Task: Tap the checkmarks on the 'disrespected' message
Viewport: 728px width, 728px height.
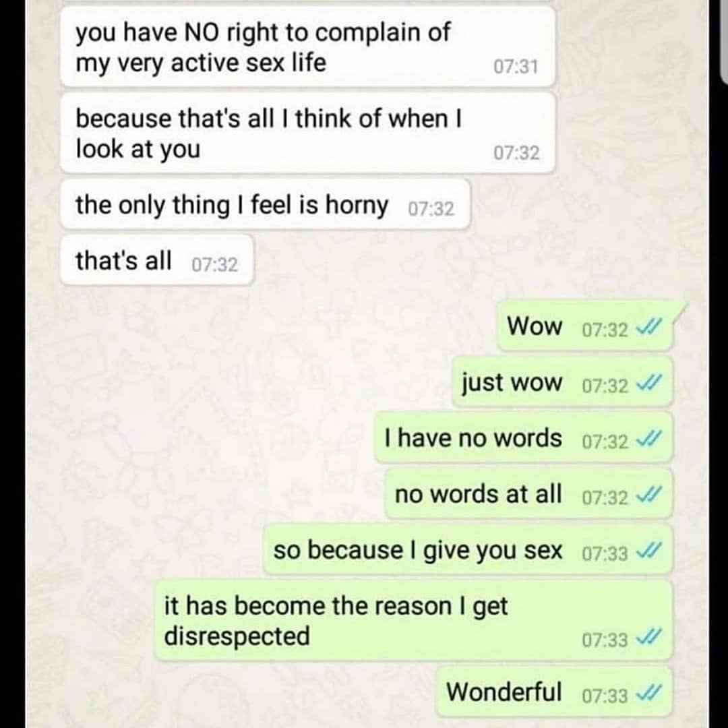Action: pyautogui.click(x=646, y=638)
